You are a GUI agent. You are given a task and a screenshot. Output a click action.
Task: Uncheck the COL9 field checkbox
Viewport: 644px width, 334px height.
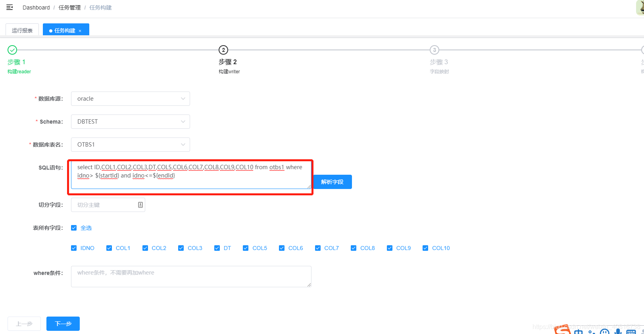390,248
